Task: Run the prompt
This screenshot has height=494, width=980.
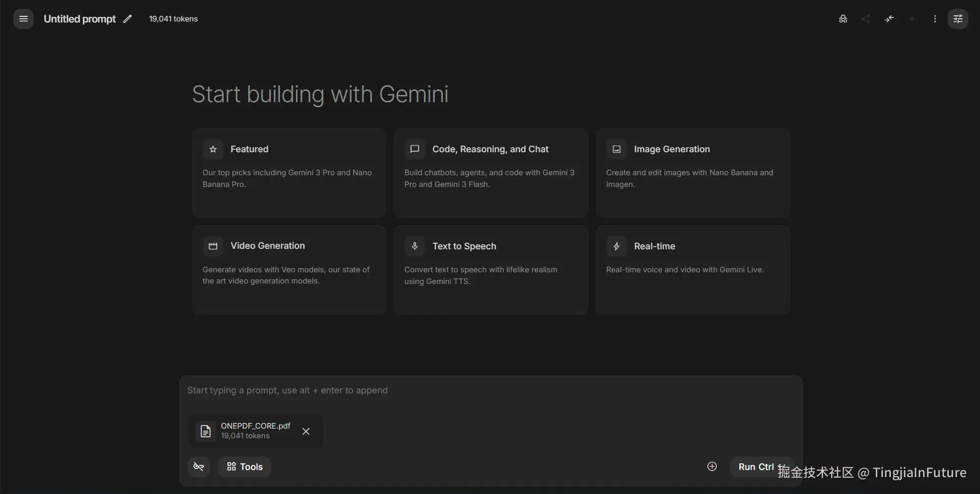Action: click(x=756, y=466)
